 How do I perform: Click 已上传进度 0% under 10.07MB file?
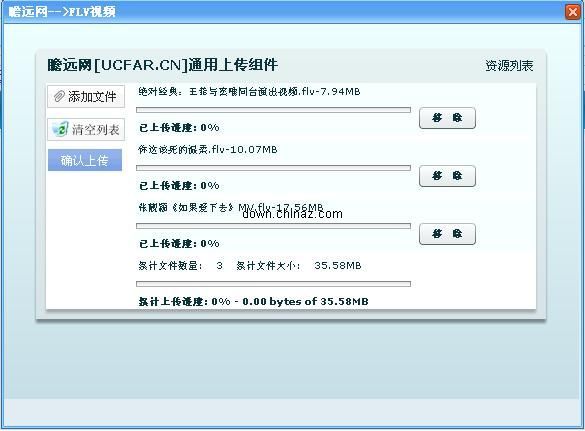(179, 185)
